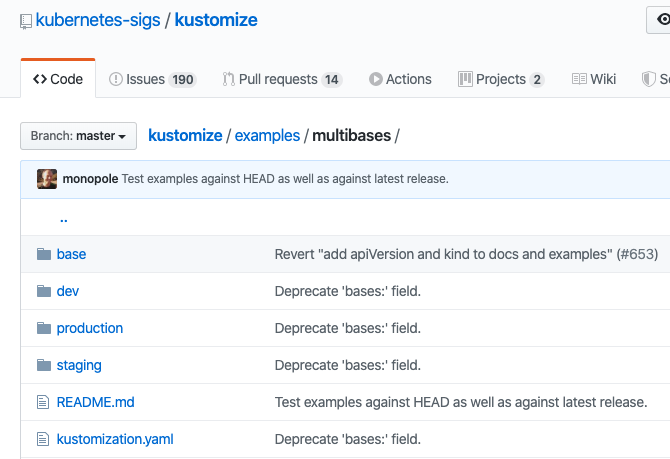This screenshot has height=459, width=670.
Task: Open the staging folder
Action: (x=79, y=365)
